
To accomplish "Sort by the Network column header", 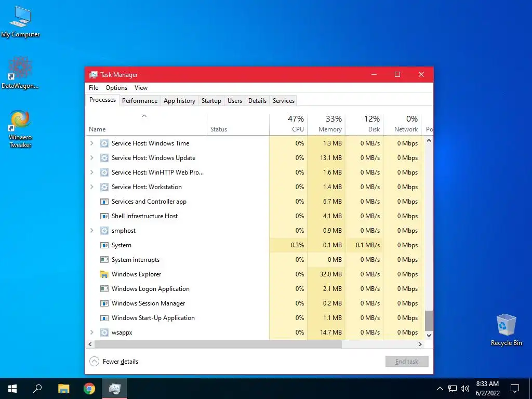I will pyautogui.click(x=403, y=124).
